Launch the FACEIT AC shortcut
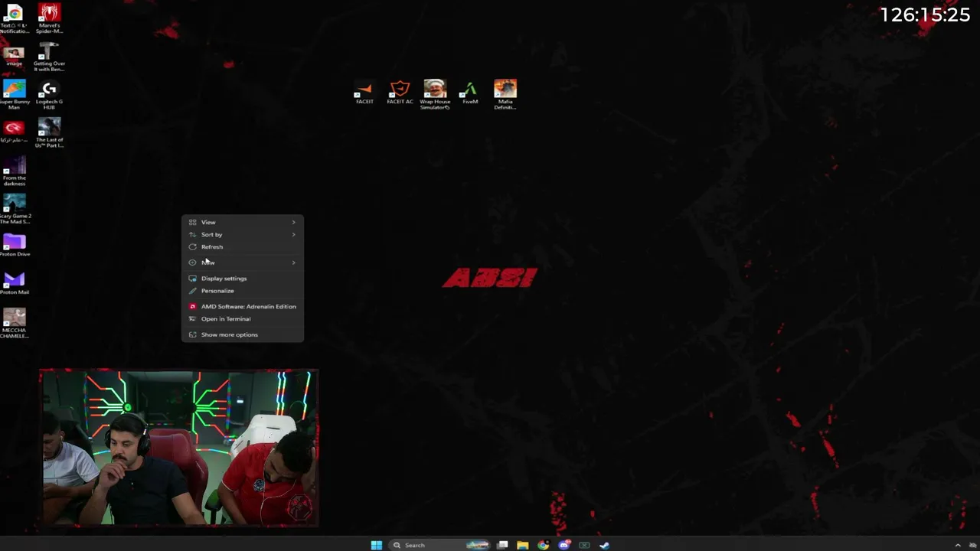This screenshot has height=551, width=980. 400,93
